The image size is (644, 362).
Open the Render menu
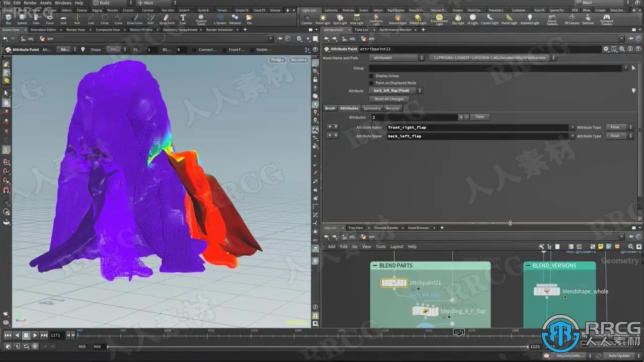pyautogui.click(x=30, y=3)
